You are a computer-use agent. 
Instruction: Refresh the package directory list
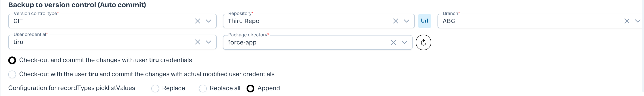(x=423, y=43)
